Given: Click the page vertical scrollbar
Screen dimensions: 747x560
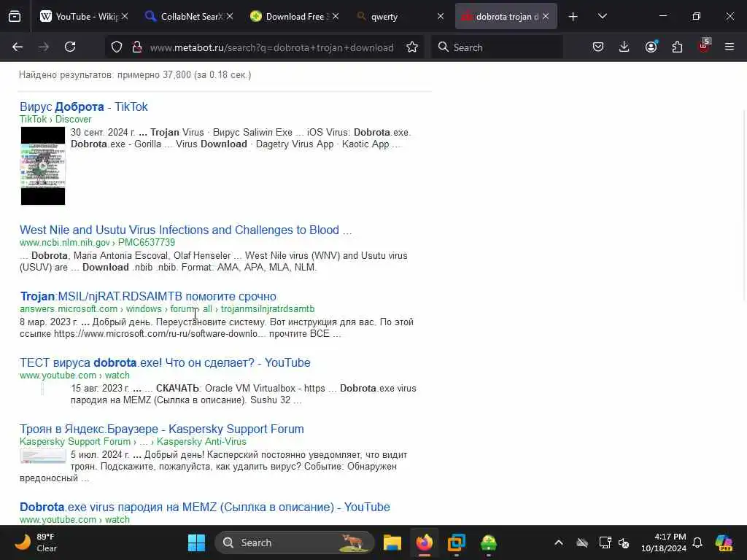Looking at the screenshot, I should (x=744, y=205).
